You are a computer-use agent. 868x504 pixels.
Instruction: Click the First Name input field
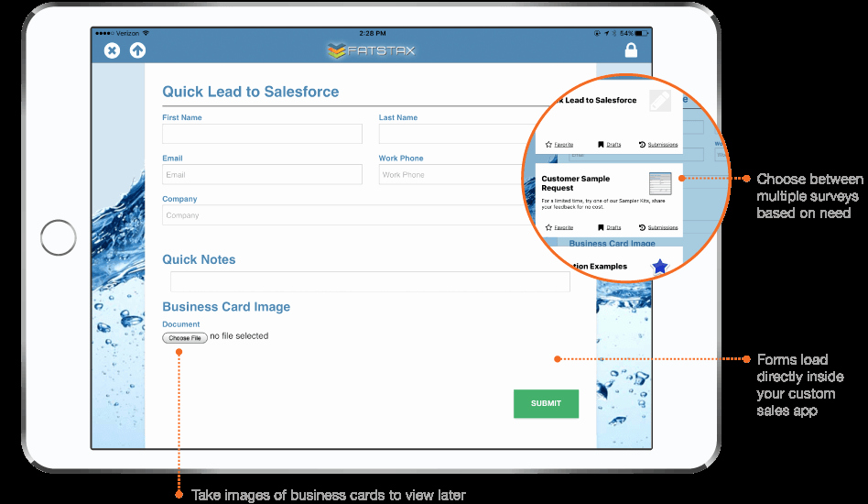click(x=263, y=134)
